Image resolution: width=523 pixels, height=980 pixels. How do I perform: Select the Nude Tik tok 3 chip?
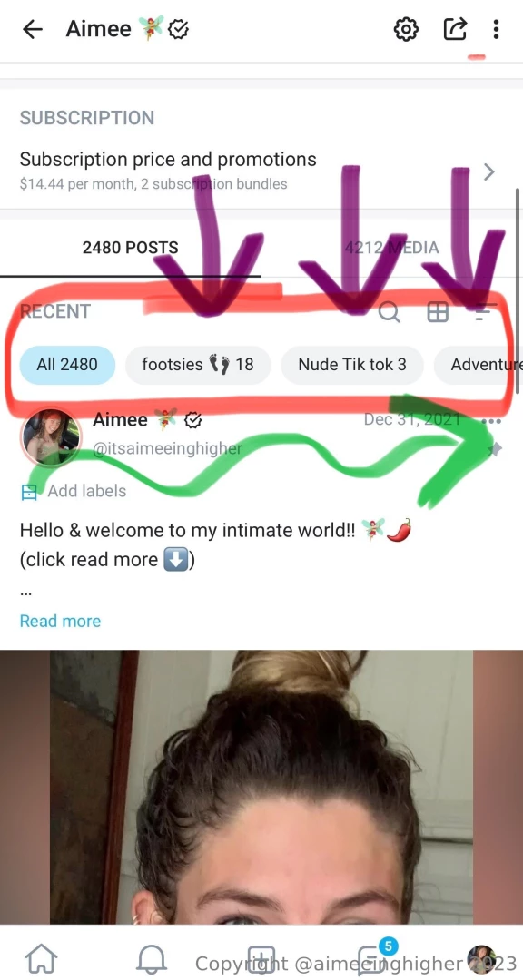click(x=352, y=365)
